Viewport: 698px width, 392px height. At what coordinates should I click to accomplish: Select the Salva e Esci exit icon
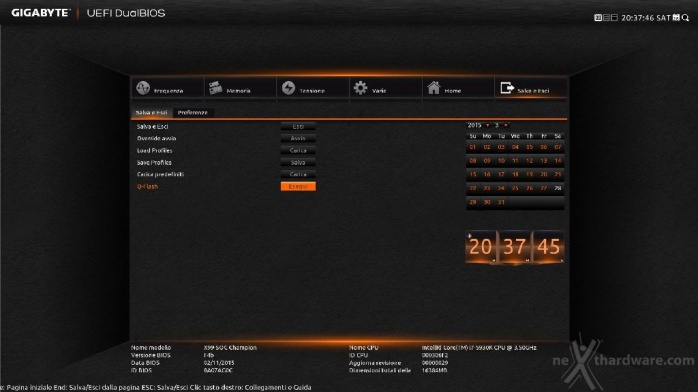[x=507, y=88]
